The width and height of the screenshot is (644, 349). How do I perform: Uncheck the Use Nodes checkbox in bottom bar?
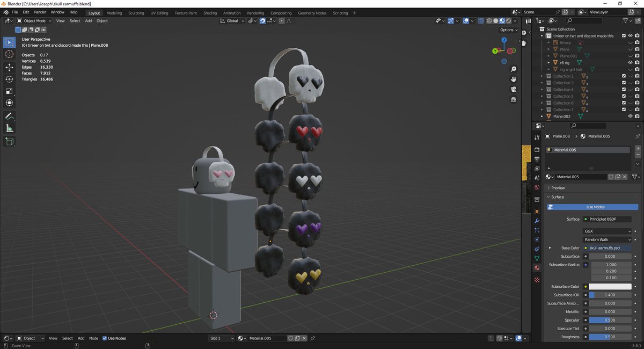[105, 338]
